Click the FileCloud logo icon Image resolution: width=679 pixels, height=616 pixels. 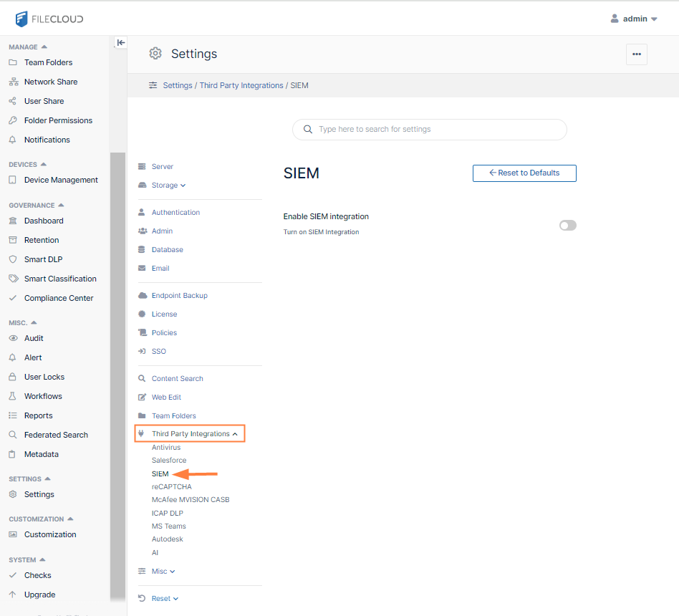[21, 19]
